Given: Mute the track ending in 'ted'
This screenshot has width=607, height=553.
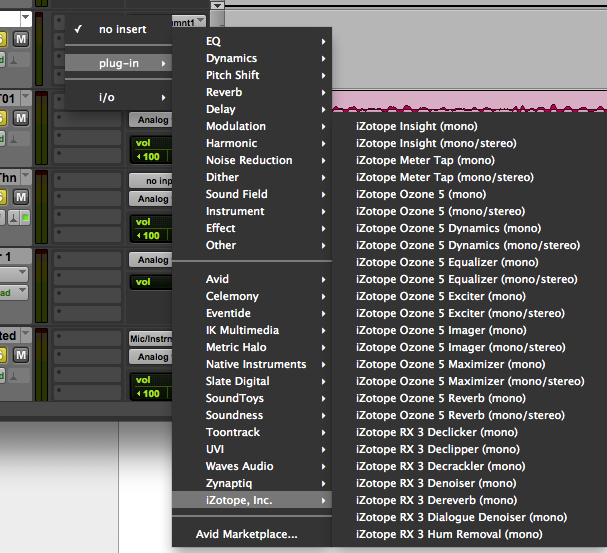Looking at the screenshot, I should (x=21, y=355).
